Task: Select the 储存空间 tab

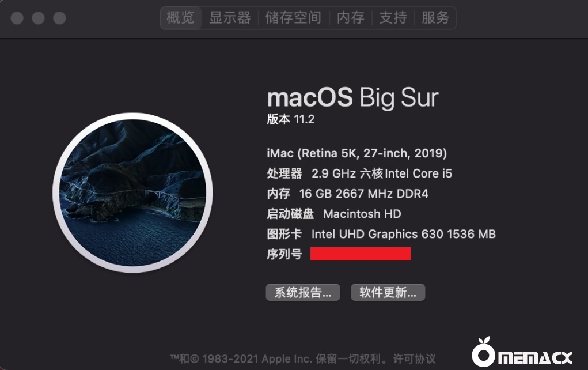Action: point(293,18)
